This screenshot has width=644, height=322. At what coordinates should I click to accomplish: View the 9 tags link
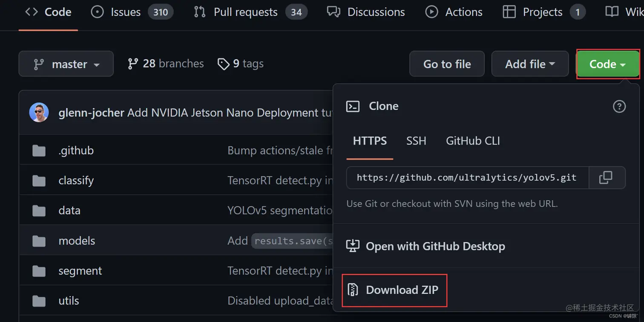[x=241, y=64]
